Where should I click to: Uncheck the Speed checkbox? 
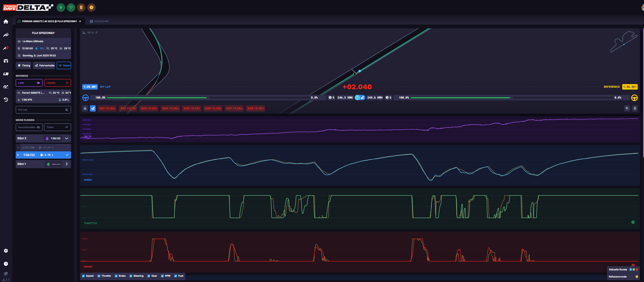coord(83,276)
